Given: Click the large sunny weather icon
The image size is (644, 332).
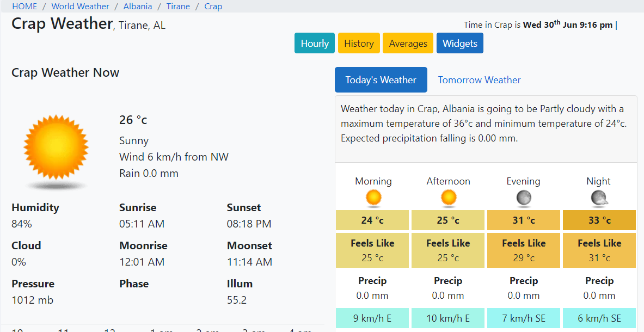Looking at the screenshot, I should (56, 147).
